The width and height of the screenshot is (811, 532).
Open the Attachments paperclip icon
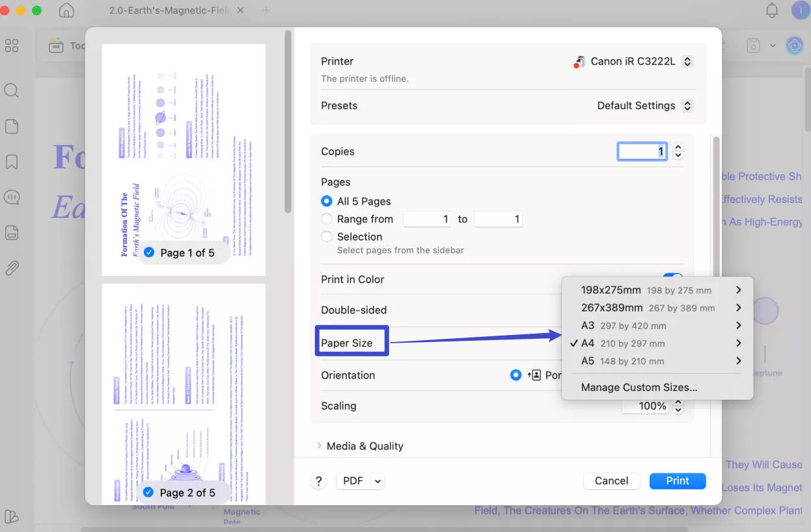[11, 267]
